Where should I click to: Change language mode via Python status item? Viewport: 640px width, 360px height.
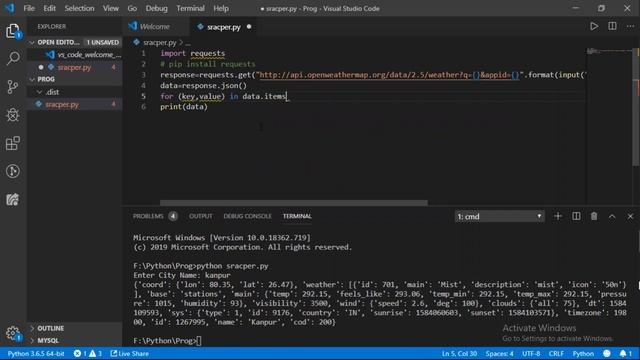pyautogui.click(x=583, y=353)
